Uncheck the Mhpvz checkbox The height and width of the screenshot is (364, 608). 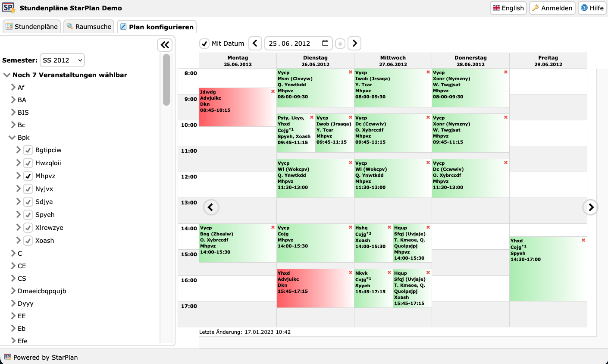[x=28, y=176]
